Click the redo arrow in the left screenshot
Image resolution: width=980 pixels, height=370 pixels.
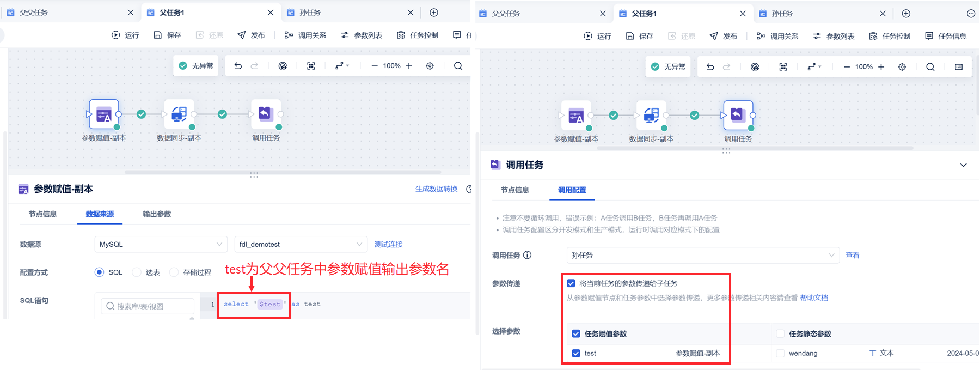pyautogui.click(x=254, y=66)
